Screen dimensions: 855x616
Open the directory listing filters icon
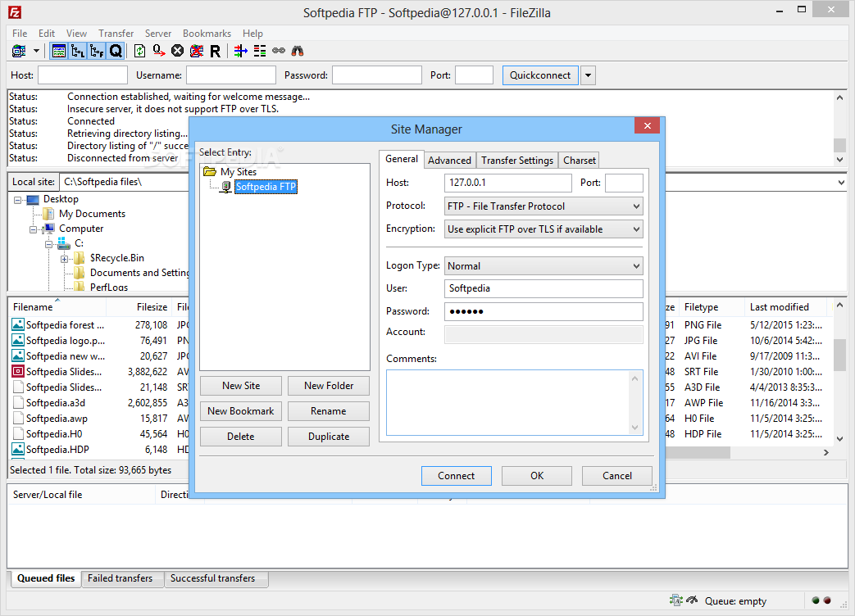pyautogui.click(x=240, y=51)
